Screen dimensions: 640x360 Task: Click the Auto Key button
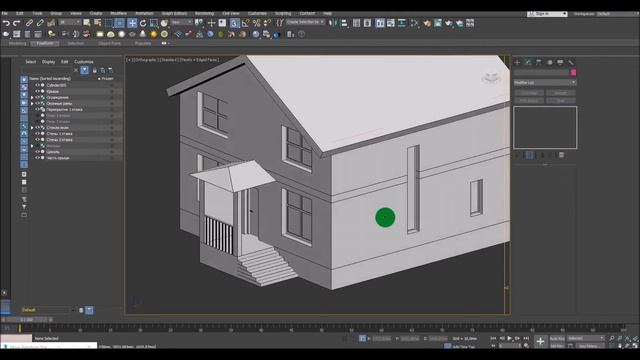tap(557, 339)
